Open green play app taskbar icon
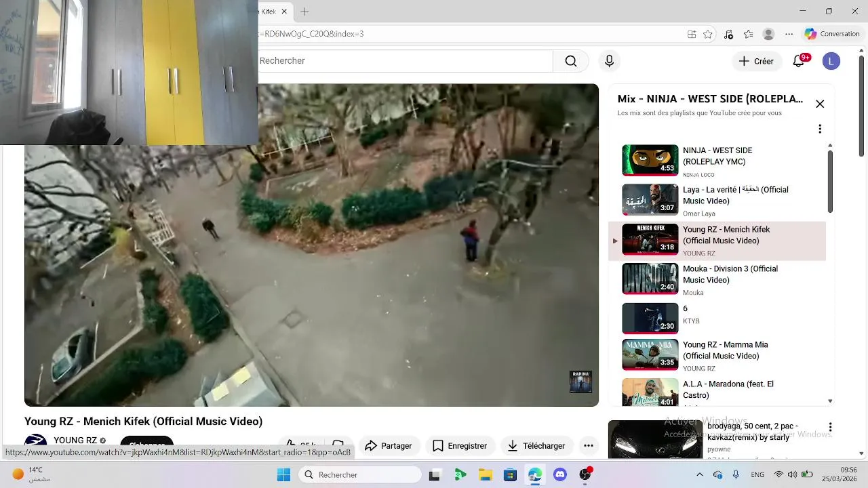The width and height of the screenshot is (868, 488). 460,475
